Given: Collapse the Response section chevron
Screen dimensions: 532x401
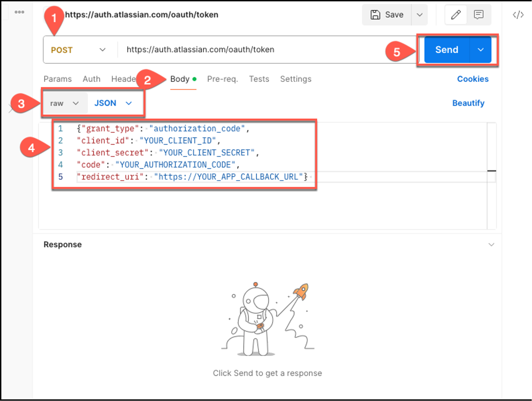Looking at the screenshot, I should coord(491,244).
